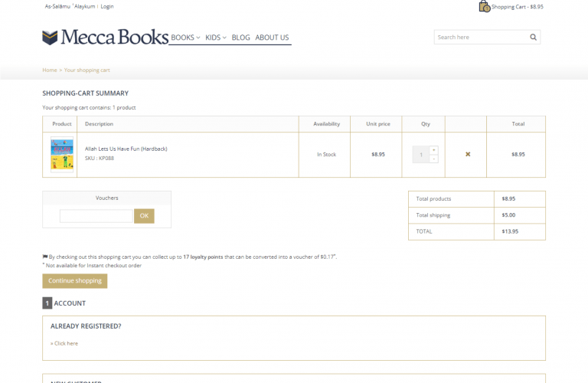Viewport: 588px width, 383px height.
Task: Expand the BOOKS dropdown menu
Action: 185,38
